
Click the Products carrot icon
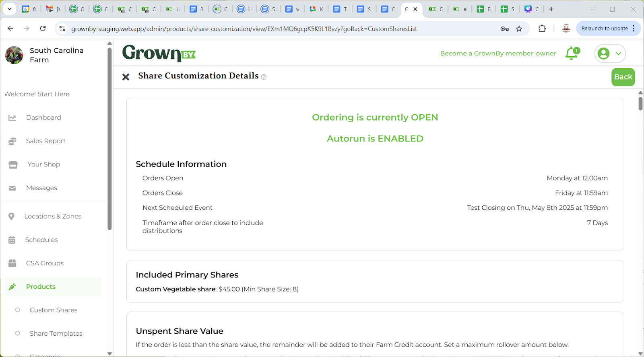[12, 287]
